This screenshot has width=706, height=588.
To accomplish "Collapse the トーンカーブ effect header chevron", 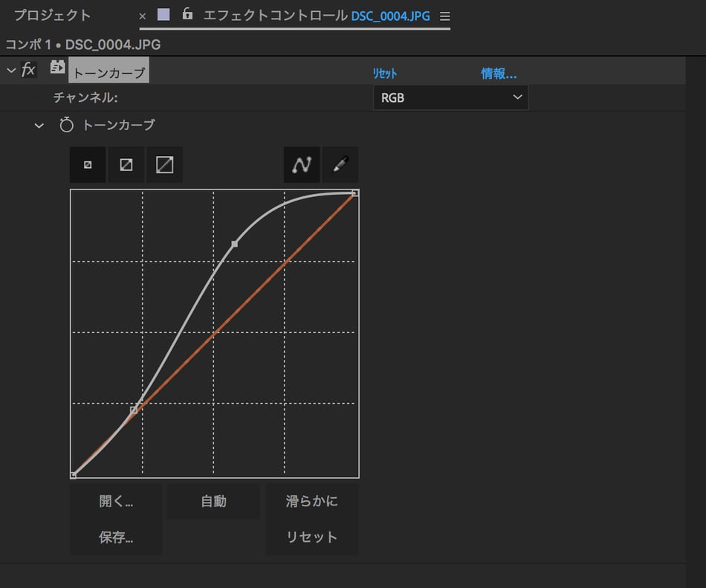I will point(10,70).
